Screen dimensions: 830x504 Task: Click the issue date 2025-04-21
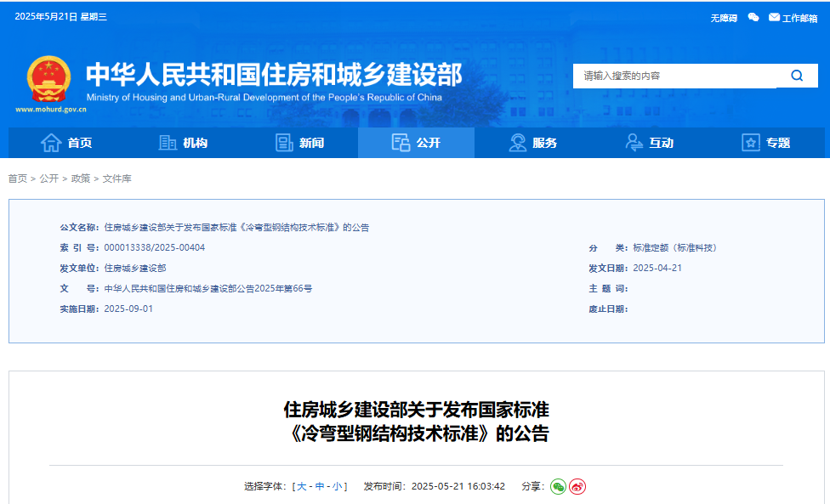tap(657, 268)
